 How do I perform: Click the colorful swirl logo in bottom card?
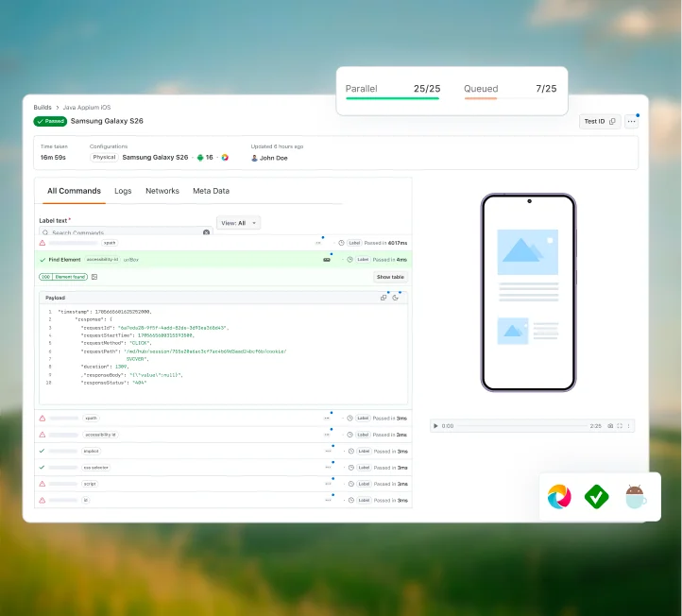tap(559, 497)
